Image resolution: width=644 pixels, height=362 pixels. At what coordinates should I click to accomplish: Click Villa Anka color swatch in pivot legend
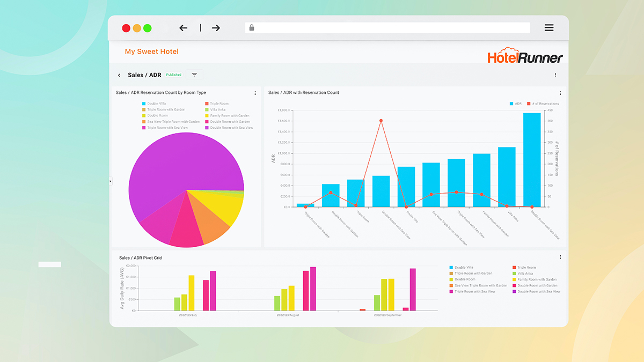point(514,274)
